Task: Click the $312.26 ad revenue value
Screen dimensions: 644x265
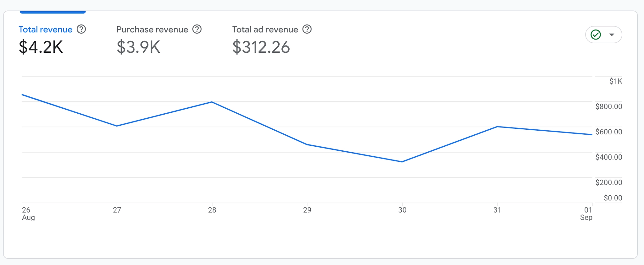Action: 261,47
